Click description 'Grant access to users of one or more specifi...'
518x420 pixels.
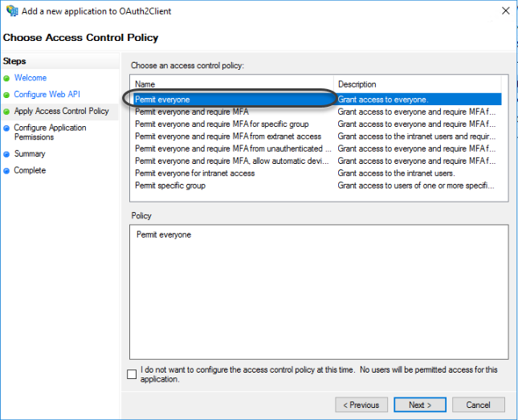click(x=416, y=186)
